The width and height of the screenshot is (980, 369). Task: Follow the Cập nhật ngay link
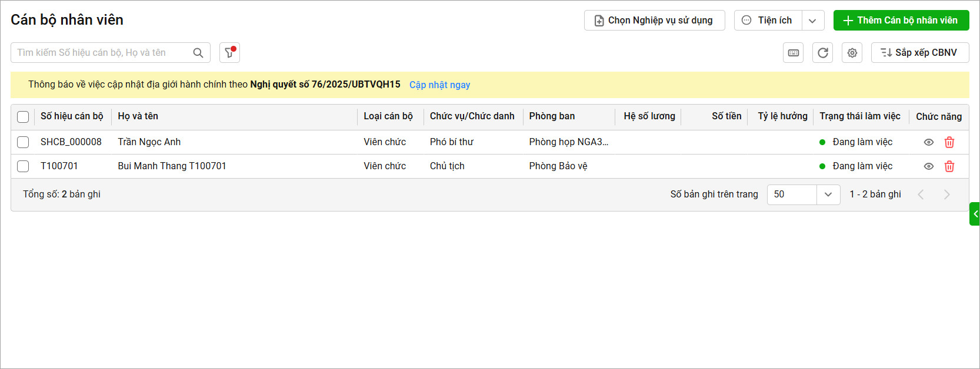point(439,85)
